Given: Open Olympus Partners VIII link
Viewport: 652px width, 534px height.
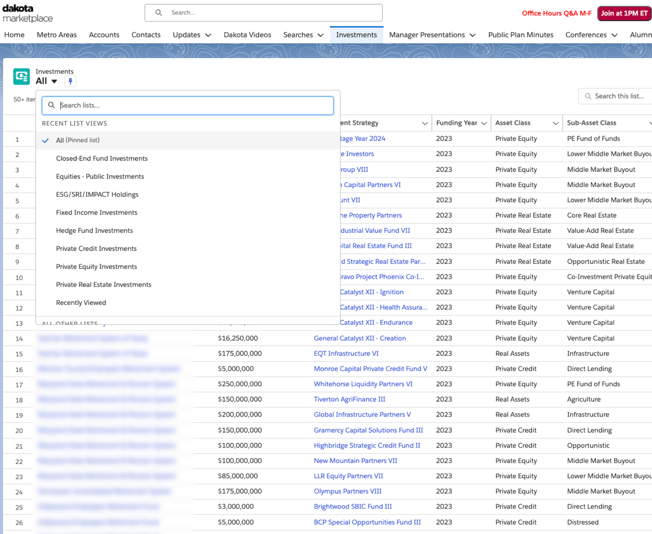Looking at the screenshot, I should coord(347,491).
